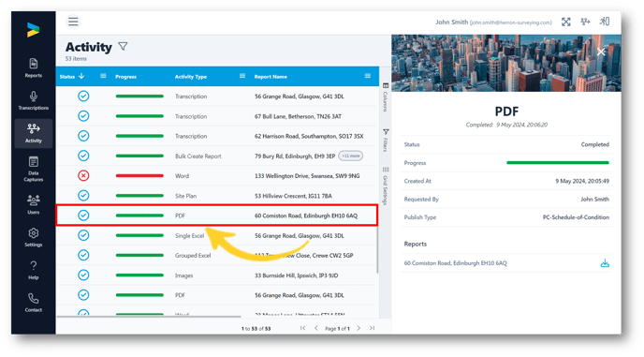This screenshot has height=357, width=644.
Task: Open the Report Name column menu
Action: (x=368, y=76)
